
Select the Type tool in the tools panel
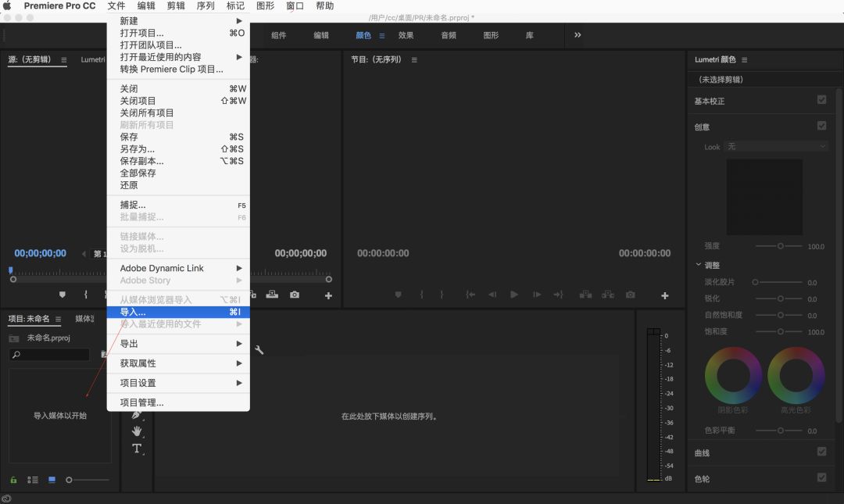tap(137, 449)
